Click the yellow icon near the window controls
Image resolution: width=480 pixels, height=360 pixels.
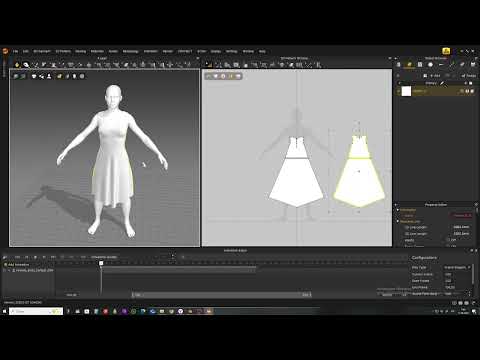click(446, 51)
